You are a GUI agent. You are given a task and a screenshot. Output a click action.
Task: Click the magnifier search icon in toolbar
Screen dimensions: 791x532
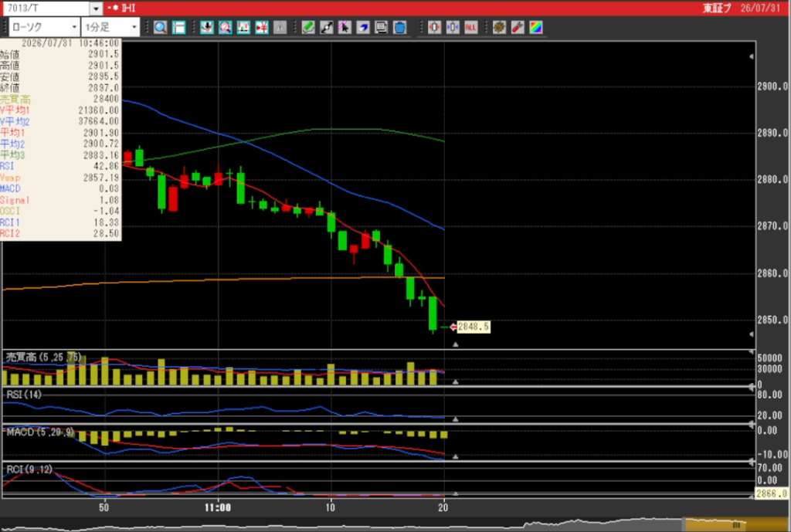[x=161, y=27]
